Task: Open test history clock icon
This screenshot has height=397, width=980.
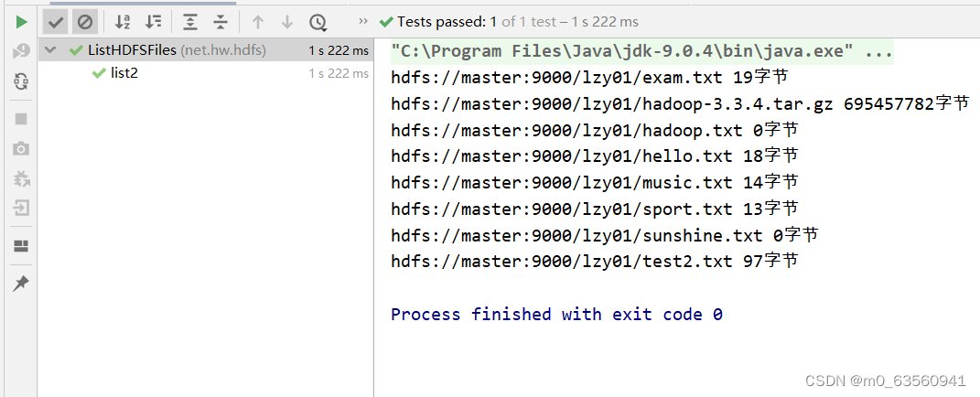Action: (318, 23)
